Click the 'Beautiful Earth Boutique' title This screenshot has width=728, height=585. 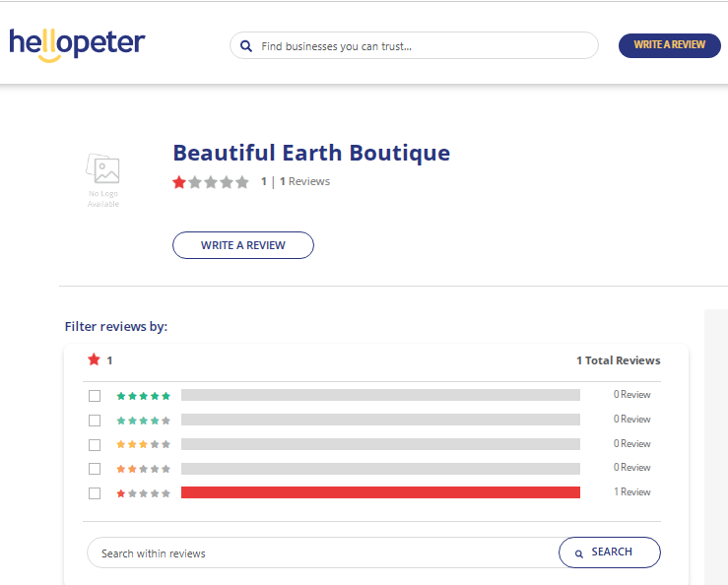click(x=311, y=154)
